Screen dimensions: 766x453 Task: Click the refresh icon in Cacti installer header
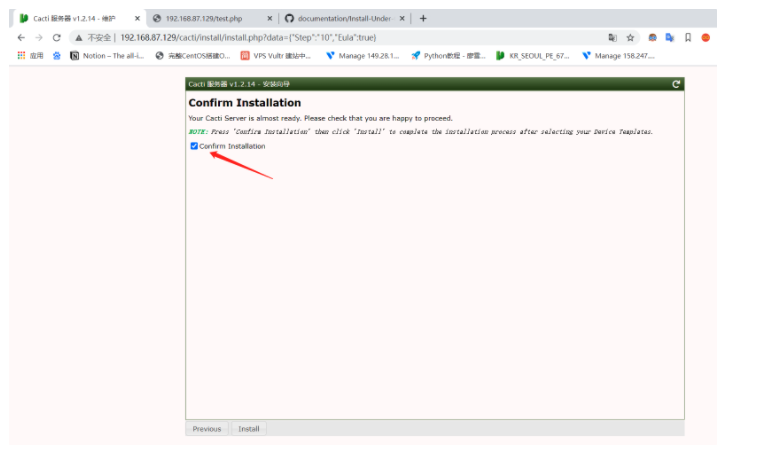(x=677, y=84)
